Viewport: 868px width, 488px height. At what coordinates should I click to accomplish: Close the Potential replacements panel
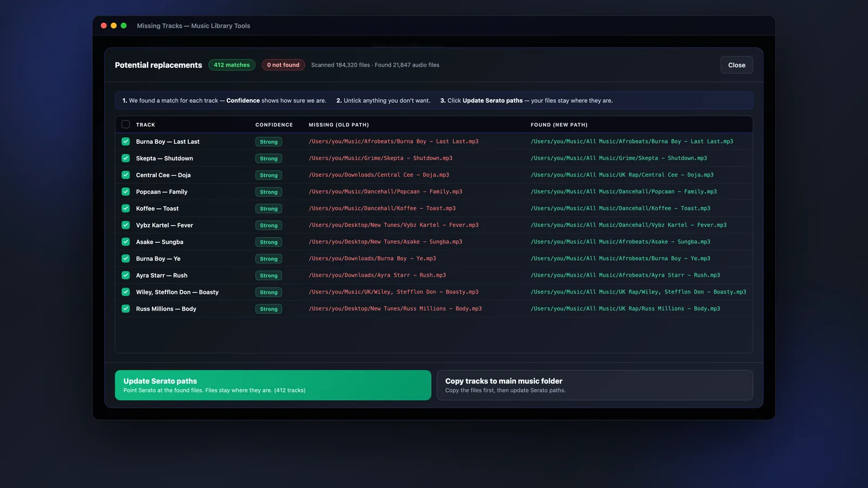pos(737,65)
